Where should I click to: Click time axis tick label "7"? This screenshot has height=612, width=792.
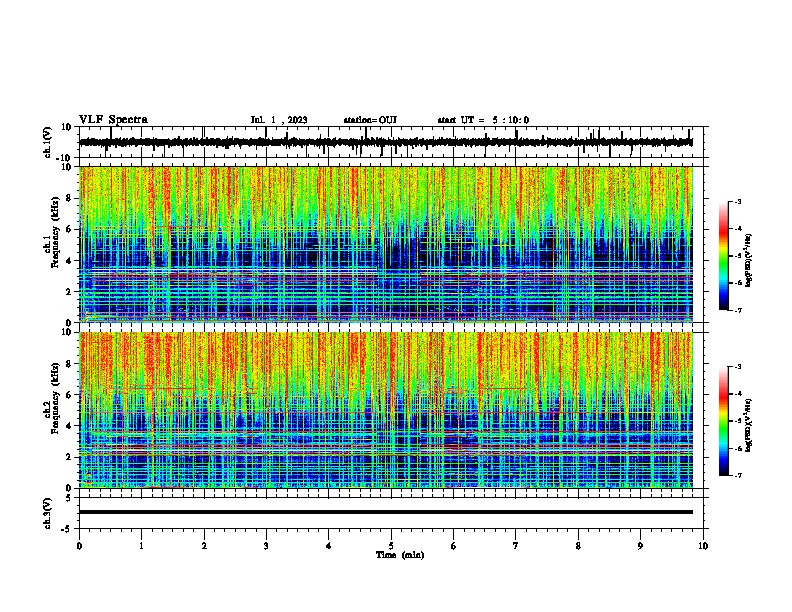[516, 546]
